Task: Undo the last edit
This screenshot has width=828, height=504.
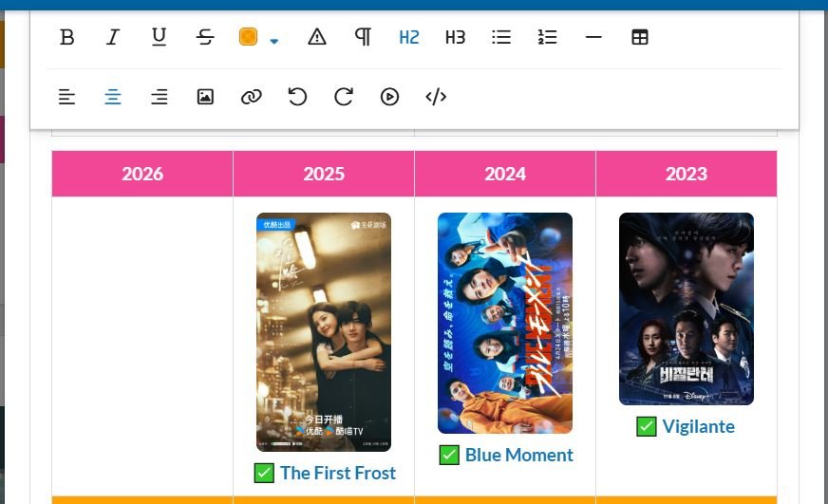Action: (297, 97)
